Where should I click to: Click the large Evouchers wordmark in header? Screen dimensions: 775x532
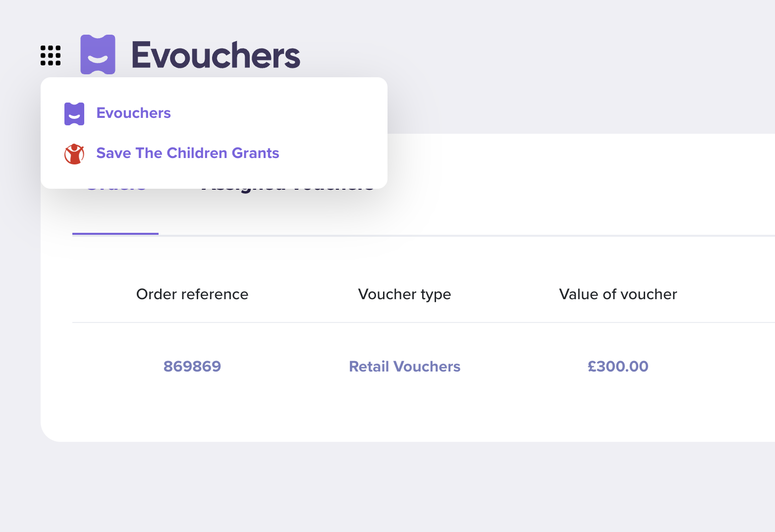[216, 55]
